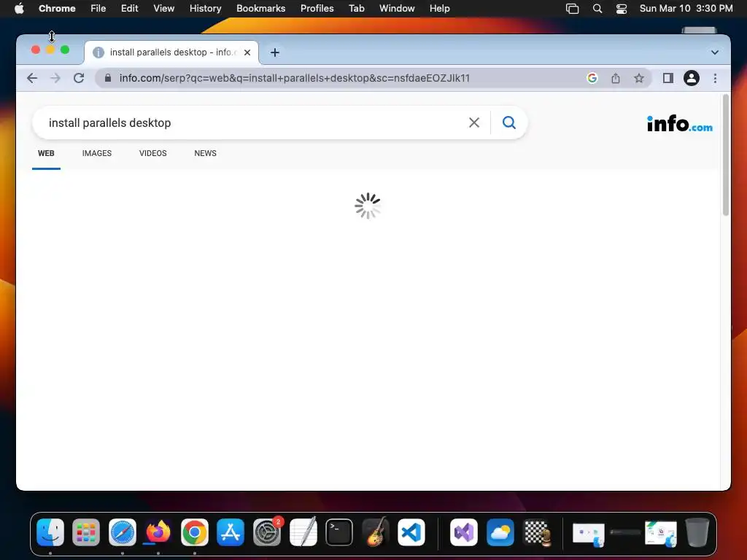Open Visual Studio purple icon in Dock
This screenshot has height=560, width=747.
pyautogui.click(x=463, y=532)
